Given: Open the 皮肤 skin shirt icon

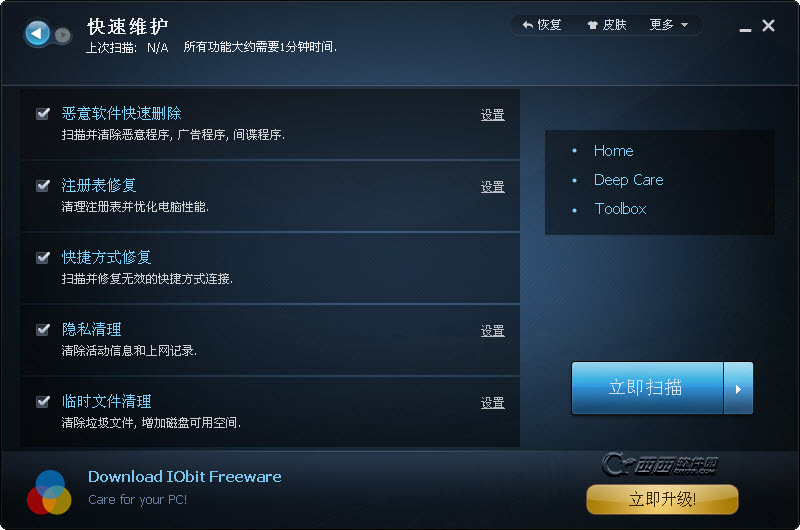Looking at the screenshot, I should pos(592,25).
